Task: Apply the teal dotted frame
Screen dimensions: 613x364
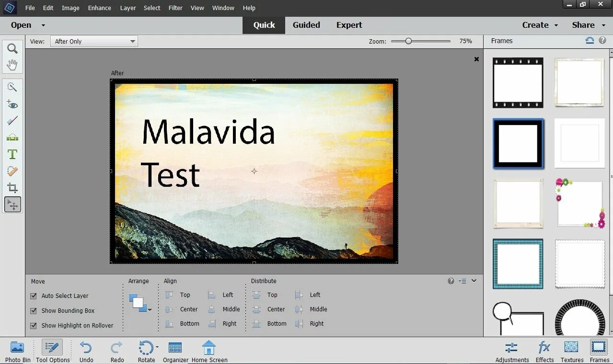Action: tap(518, 264)
